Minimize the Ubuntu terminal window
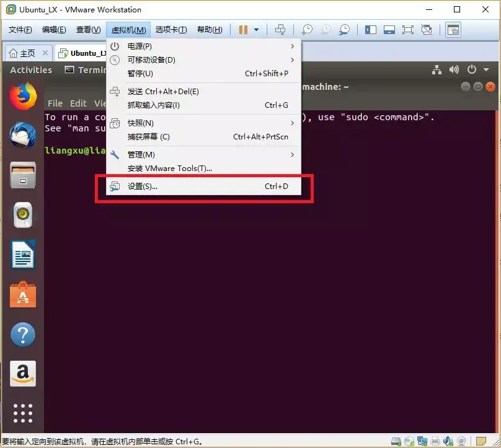 coord(466,87)
